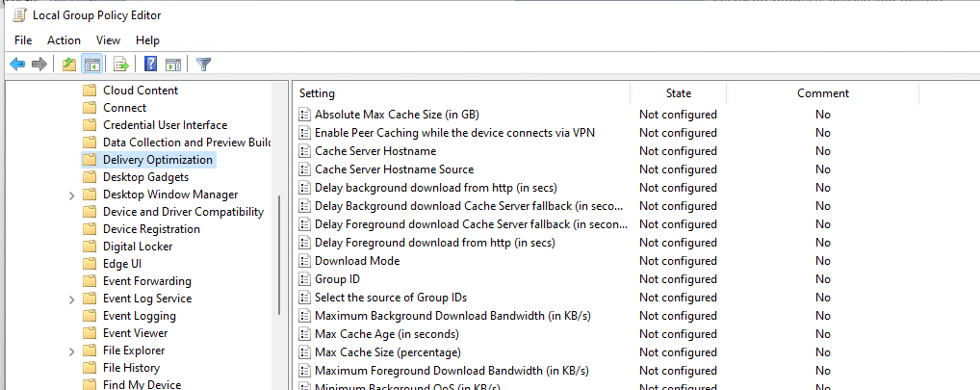Click the Filter funnel toolbar icon
This screenshot has height=390, width=980.
204,64
